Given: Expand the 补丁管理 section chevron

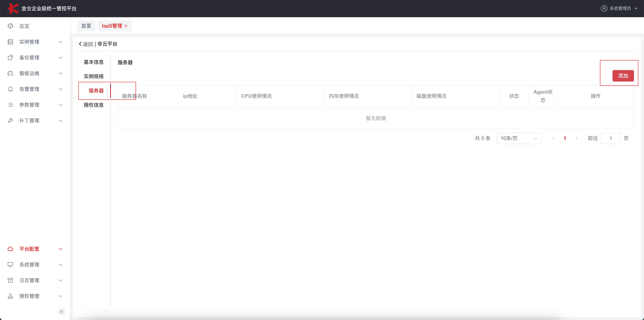Looking at the screenshot, I should 60,120.
